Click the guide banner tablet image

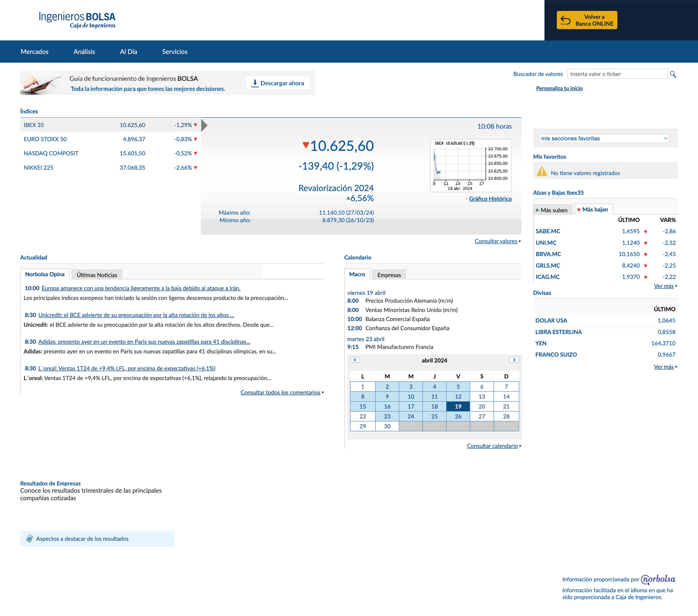(40, 84)
